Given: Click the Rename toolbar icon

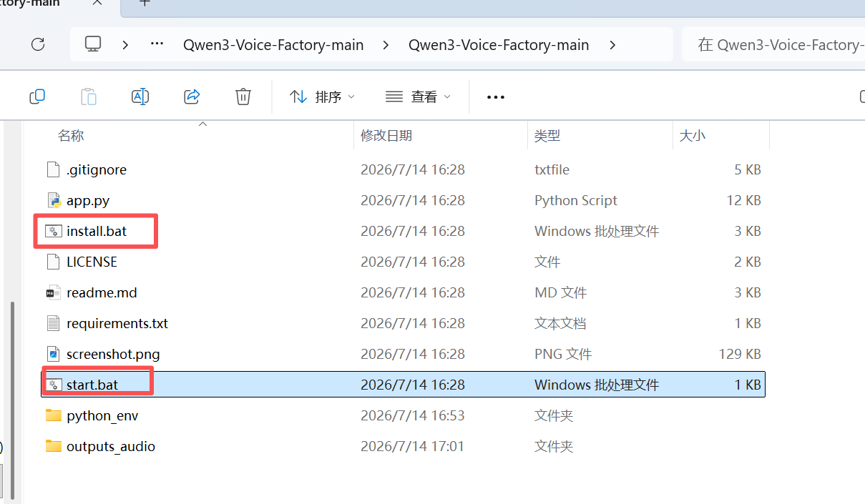Looking at the screenshot, I should [140, 97].
